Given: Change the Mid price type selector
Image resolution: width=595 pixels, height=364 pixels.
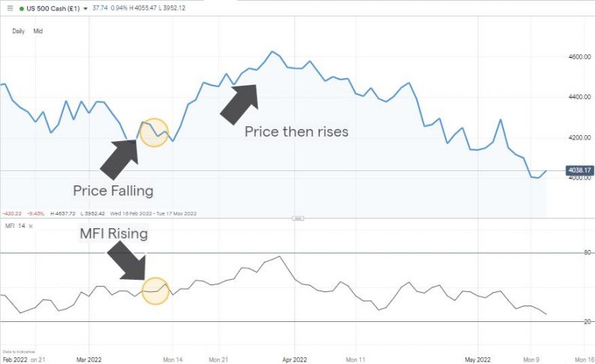Looking at the screenshot, I should point(38,32).
